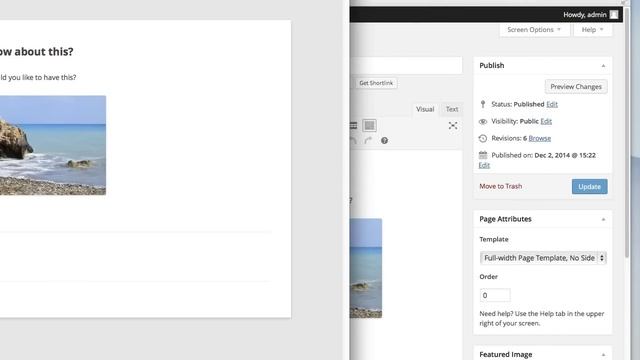Switch to the Visual editor tab
640x360 pixels.
coord(425,109)
